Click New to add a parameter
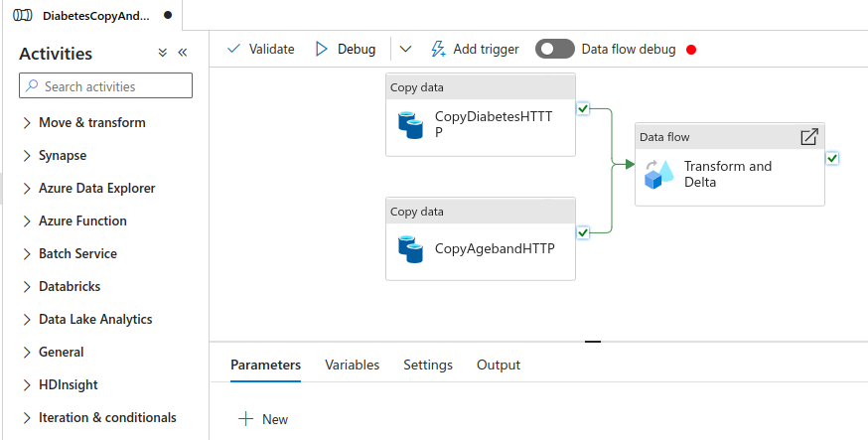 (x=263, y=419)
